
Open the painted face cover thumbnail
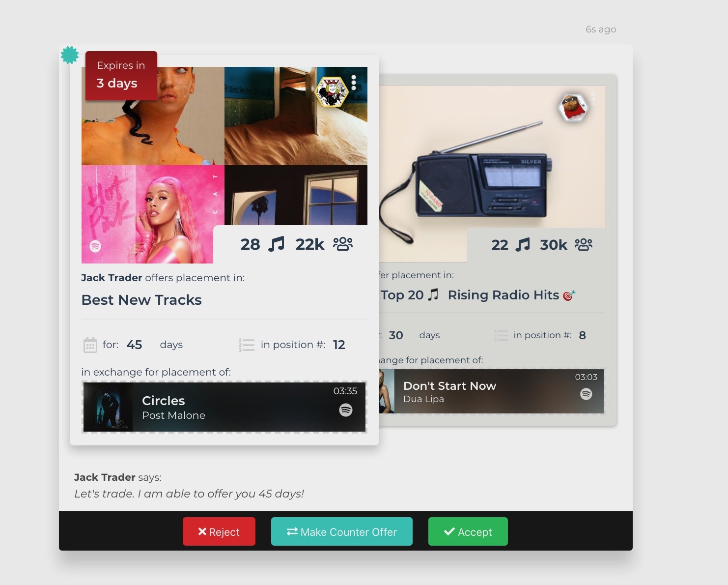click(x=153, y=116)
